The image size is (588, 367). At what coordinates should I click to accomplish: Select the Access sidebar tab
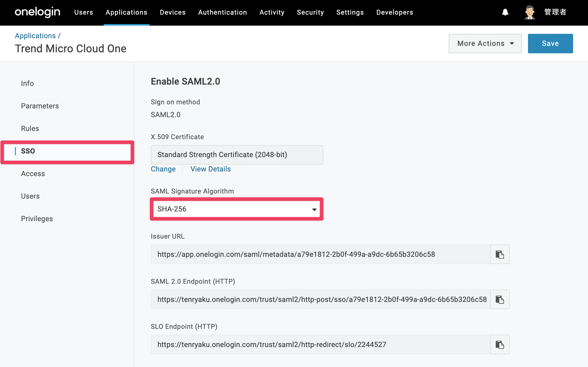[x=33, y=174]
